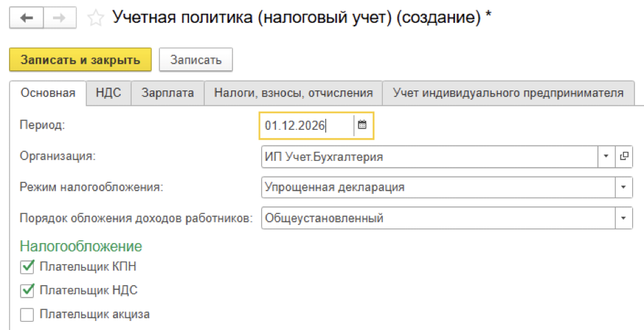
Task: Open the calendar picker for Период
Action: point(363,125)
